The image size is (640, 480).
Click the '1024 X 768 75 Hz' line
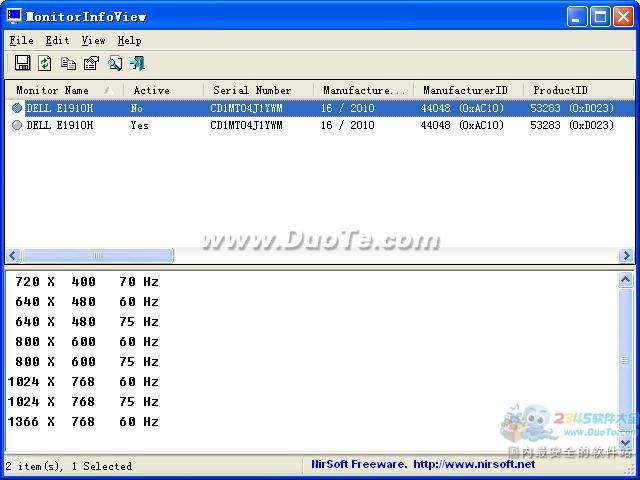pos(83,402)
